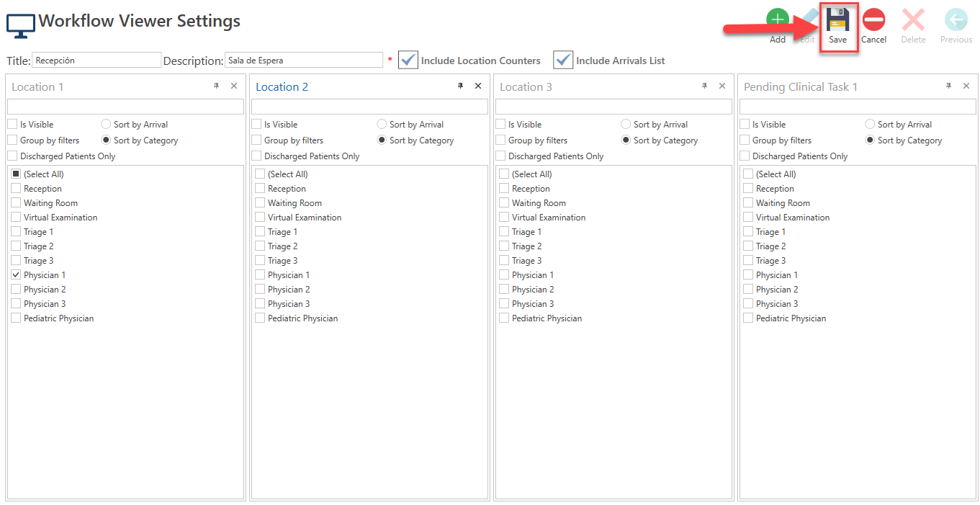The image size is (980, 505).
Task: Check Is Visible in Location 3
Action: pyautogui.click(x=500, y=124)
